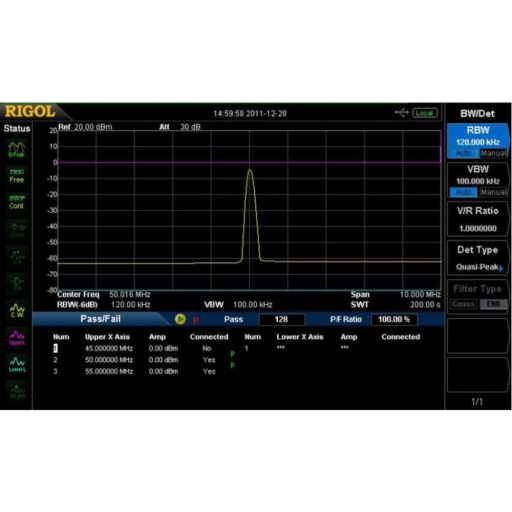Image resolution: width=512 pixels, height=512 pixels.
Task: Select the Filter Type softkey
Action: tap(478, 296)
